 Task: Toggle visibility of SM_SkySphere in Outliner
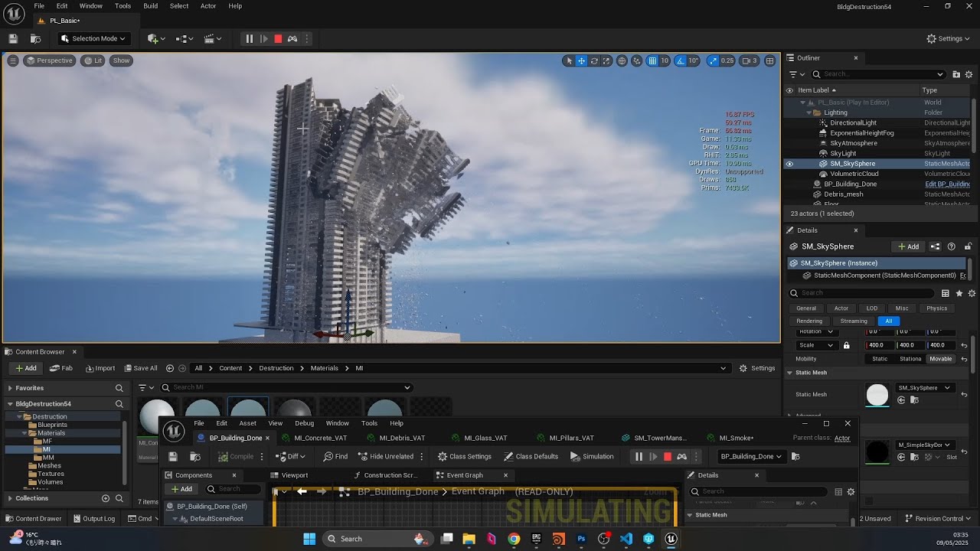789,164
